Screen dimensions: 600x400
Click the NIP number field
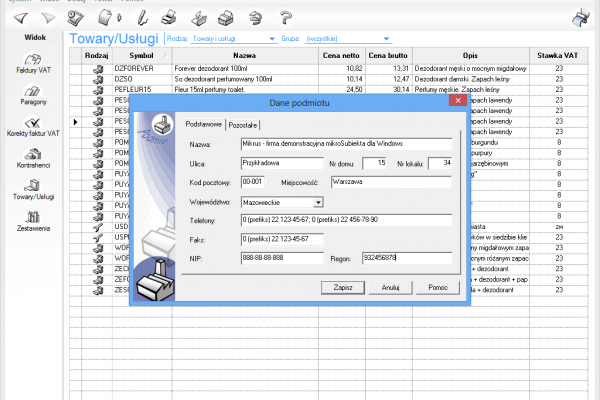click(x=283, y=258)
